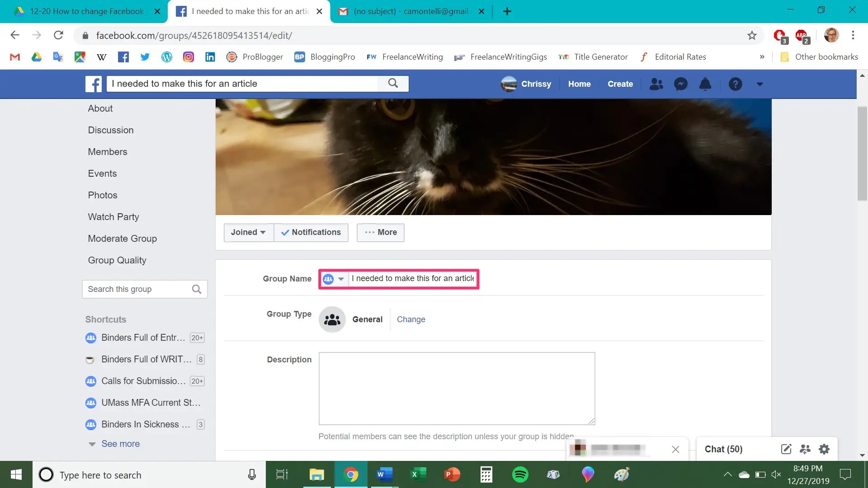Click the Quick Help question mark icon
The height and width of the screenshot is (488, 868).
coord(735,84)
